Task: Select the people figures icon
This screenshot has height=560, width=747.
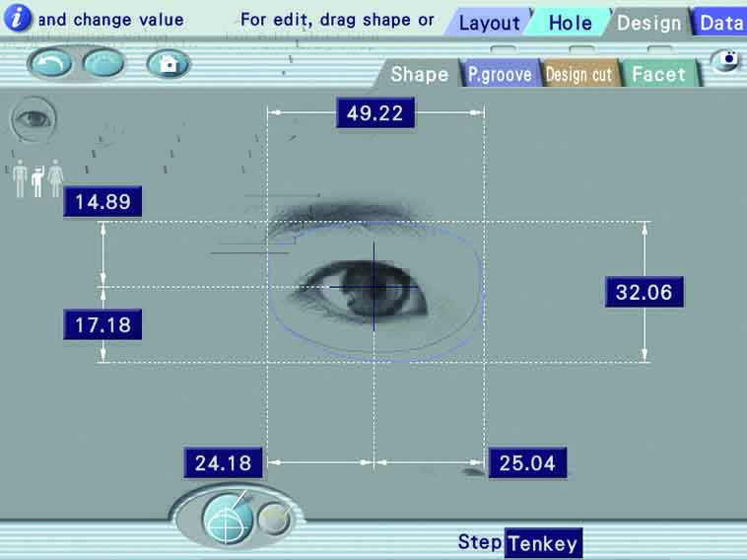Action: tap(38, 178)
